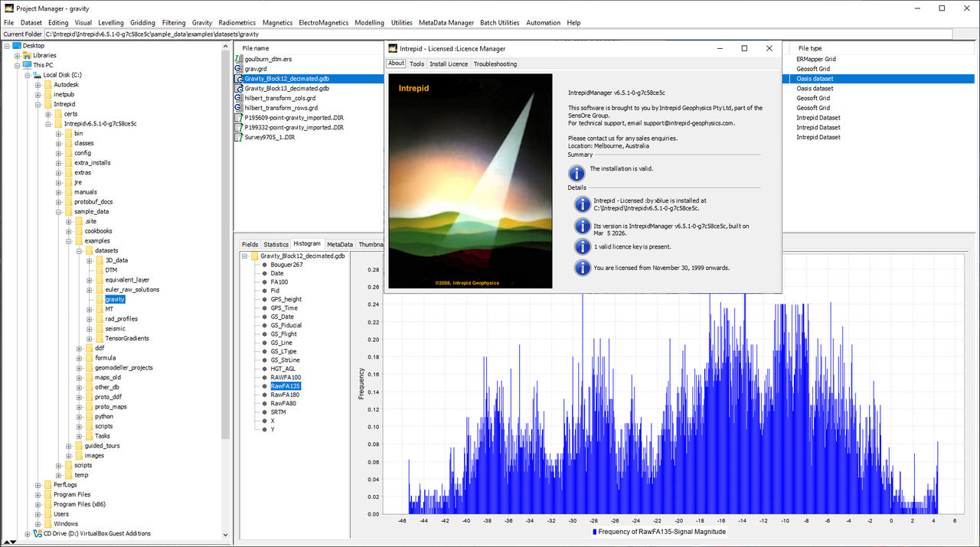
Task: Open the MetaData tab
Action: click(x=340, y=244)
